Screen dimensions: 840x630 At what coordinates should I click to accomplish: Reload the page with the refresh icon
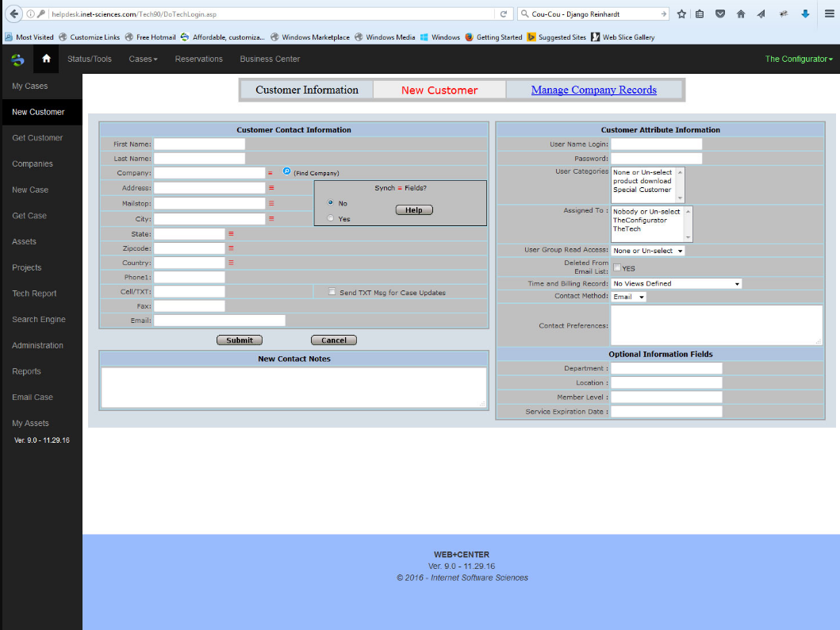point(503,13)
